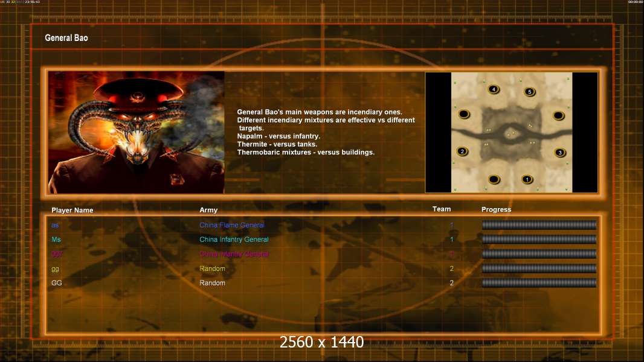Click "General Bao's main weapons" description line
644x362 pixels.
click(x=320, y=112)
